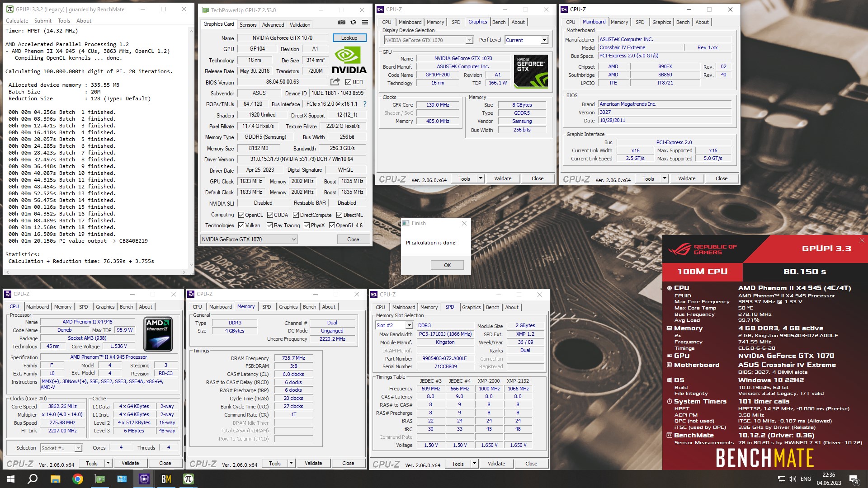This screenshot has width=868, height=488.
Task: Open Tools dropdown arrow in CPU tab window
Action: (108, 463)
